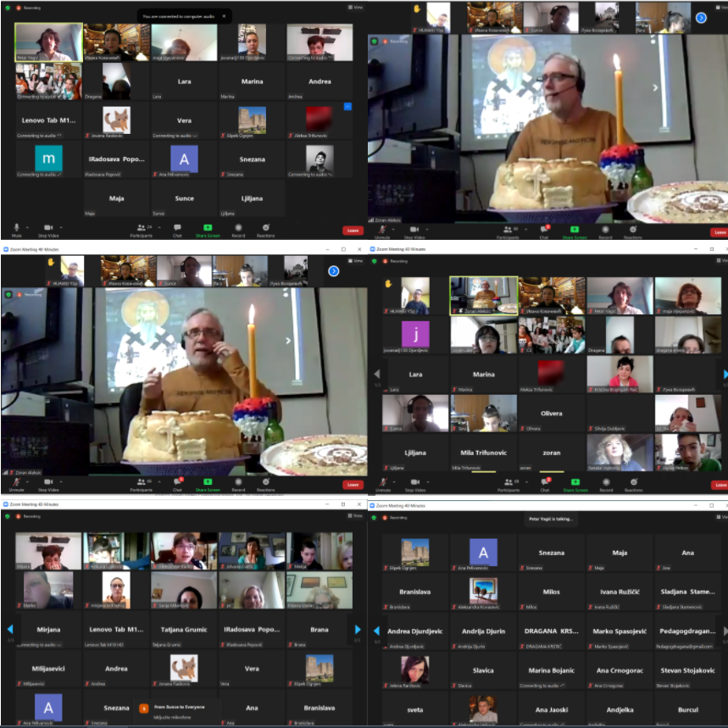Expand video options caret beside Stop Video in 24-participant window
The image size is (728, 728).
coord(62,226)
